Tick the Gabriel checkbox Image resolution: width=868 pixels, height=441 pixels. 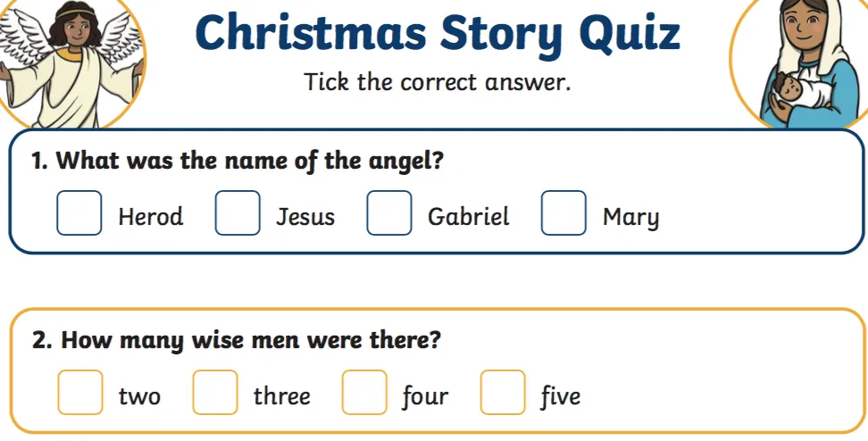(x=389, y=213)
